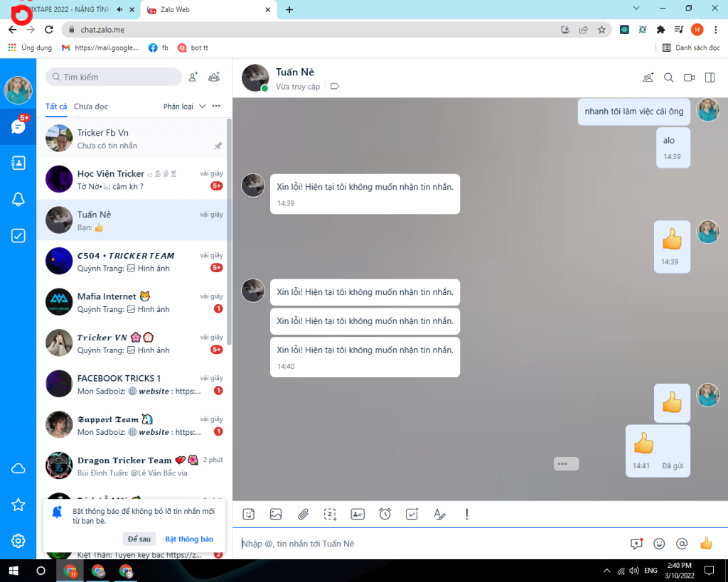Attach an image with the photo icon
Screen dimensions: 728x582
coord(276,514)
